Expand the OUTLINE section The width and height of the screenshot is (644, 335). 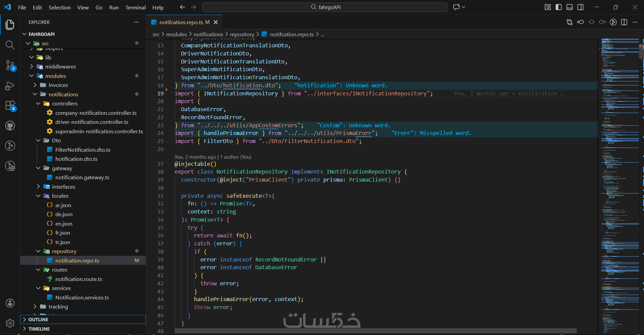pyautogui.click(x=38, y=320)
